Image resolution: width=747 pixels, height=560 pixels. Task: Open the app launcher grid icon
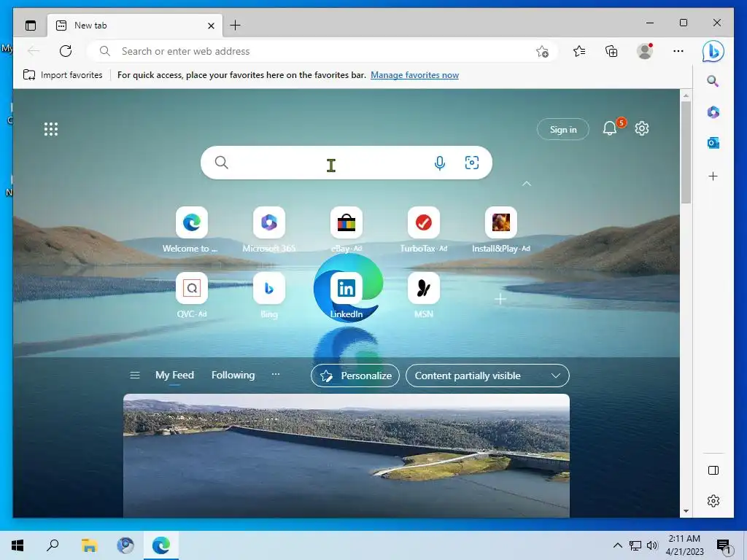tap(51, 129)
